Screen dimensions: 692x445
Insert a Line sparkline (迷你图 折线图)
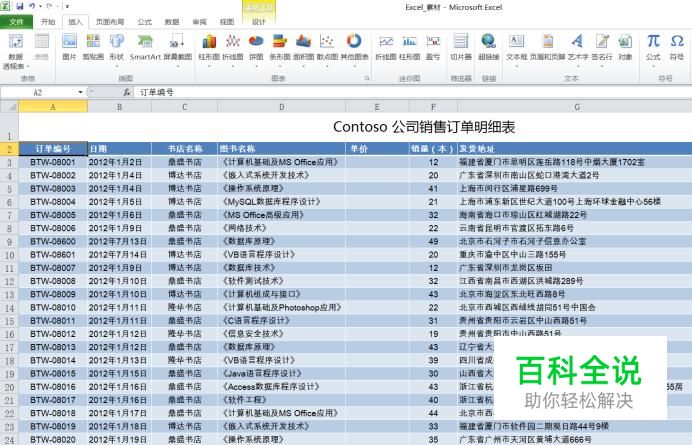tap(386, 47)
